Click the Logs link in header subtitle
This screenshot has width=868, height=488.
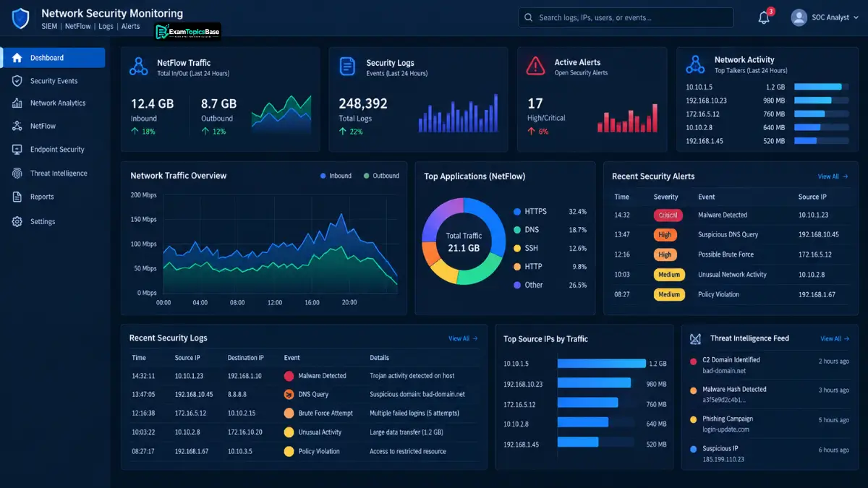pyautogui.click(x=106, y=26)
